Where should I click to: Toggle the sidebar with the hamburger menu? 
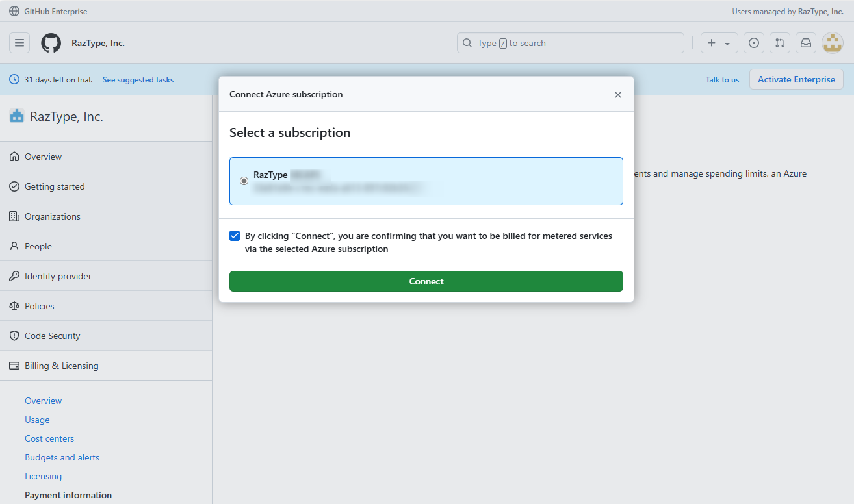pyautogui.click(x=19, y=42)
